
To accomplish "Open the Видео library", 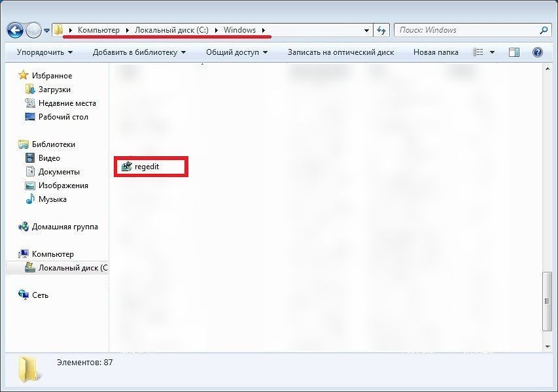I will tap(49, 158).
